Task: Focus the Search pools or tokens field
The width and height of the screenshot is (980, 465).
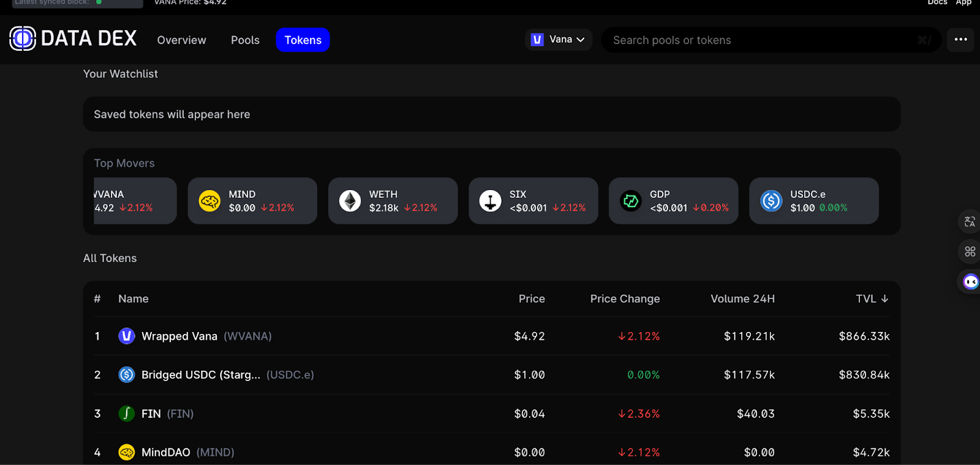Action: (759, 40)
